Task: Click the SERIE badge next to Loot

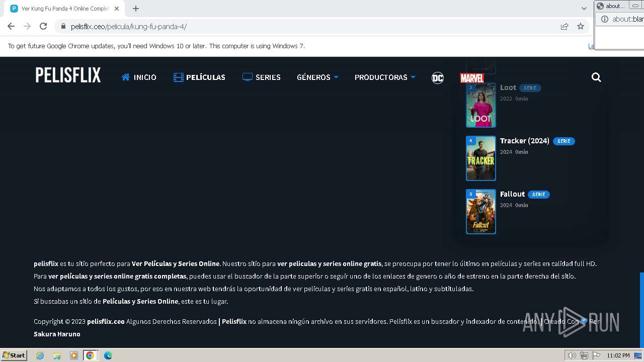Action: point(530,88)
